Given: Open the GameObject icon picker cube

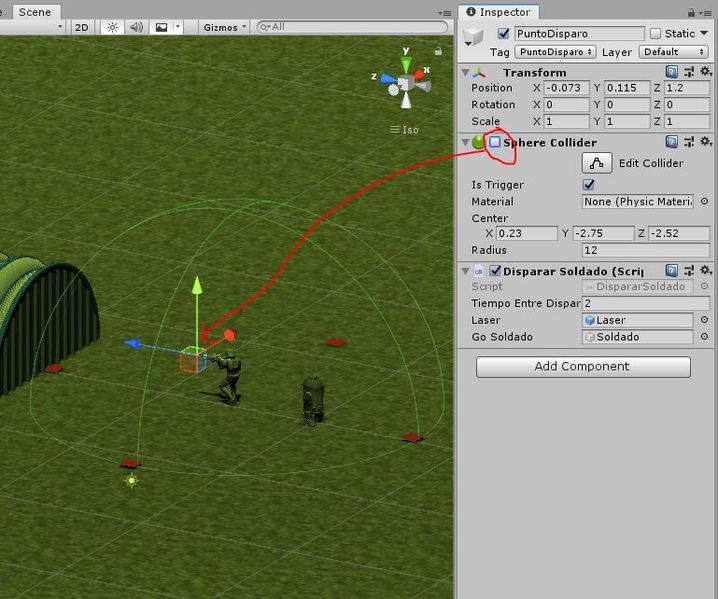Looking at the screenshot, I should point(473,36).
